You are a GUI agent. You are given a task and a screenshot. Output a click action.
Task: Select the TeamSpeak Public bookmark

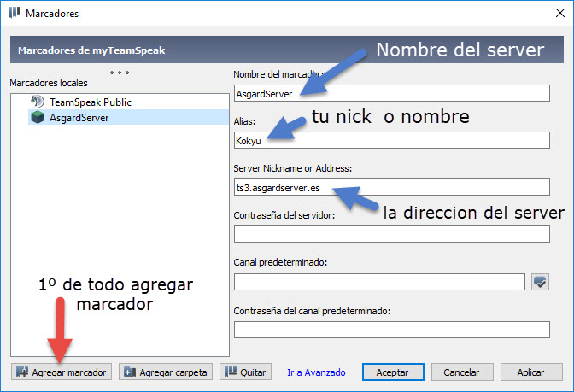click(x=90, y=102)
